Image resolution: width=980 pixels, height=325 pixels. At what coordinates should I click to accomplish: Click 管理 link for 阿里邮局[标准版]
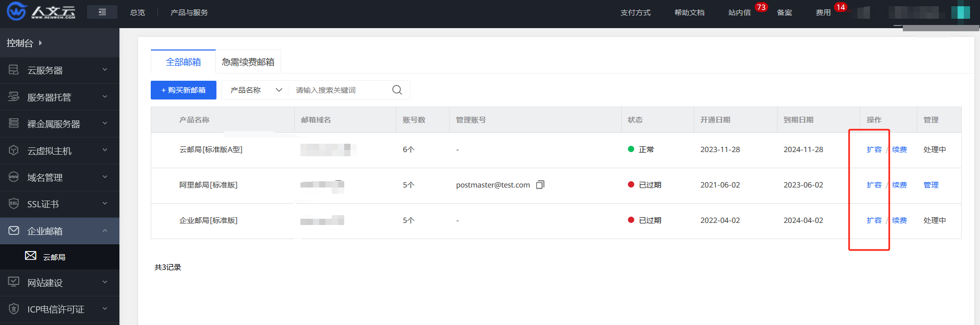point(931,185)
